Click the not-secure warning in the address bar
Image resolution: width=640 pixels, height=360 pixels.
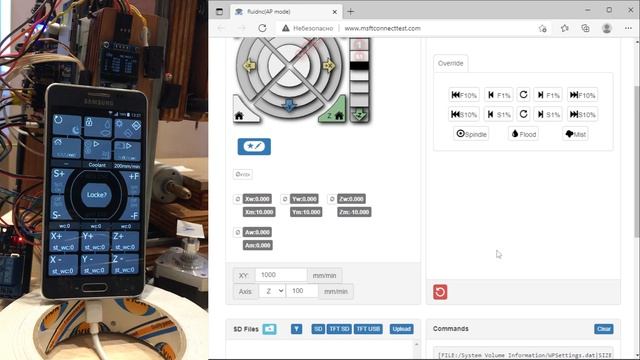click(307, 28)
